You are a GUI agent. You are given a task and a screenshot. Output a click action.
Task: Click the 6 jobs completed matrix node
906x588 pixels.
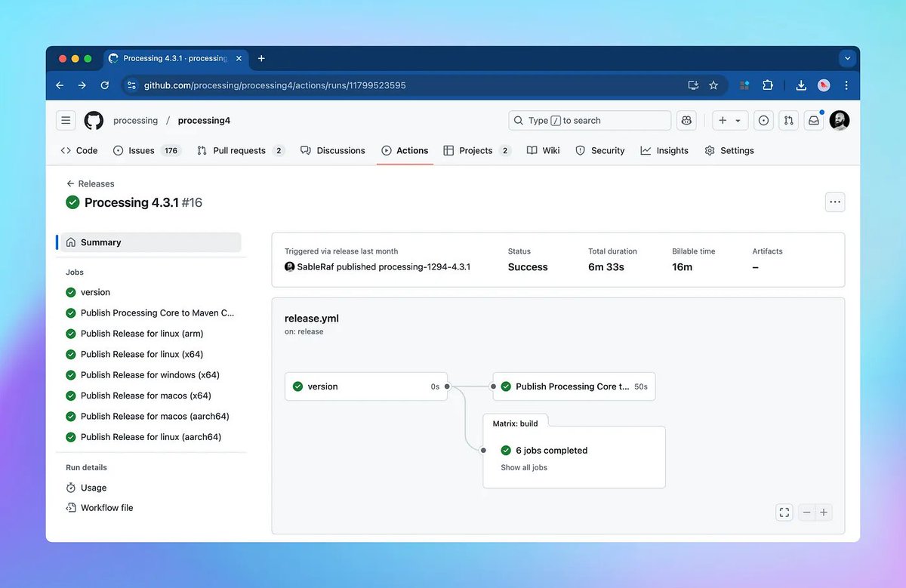pos(552,451)
